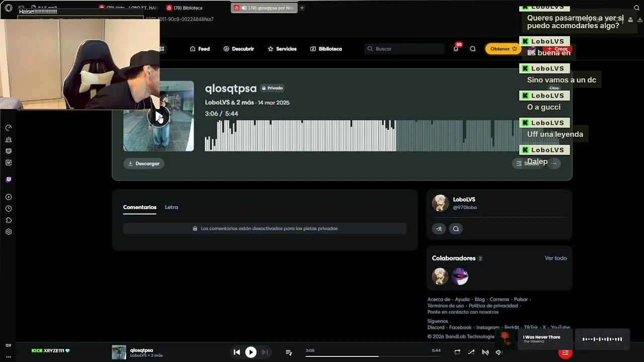Open 'Ponte en contacto con nosotros' link
The width and height of the screenshot is (644, 362).
tap(463, 312)
